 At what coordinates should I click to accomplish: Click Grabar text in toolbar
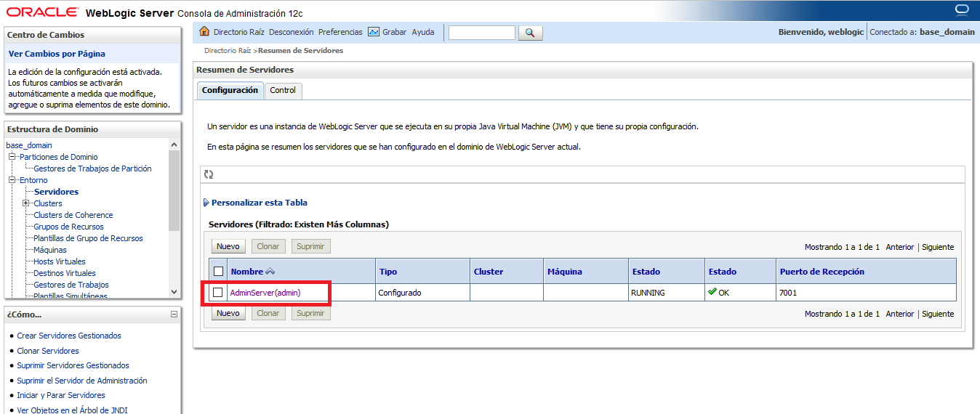(x=395, y=32)
